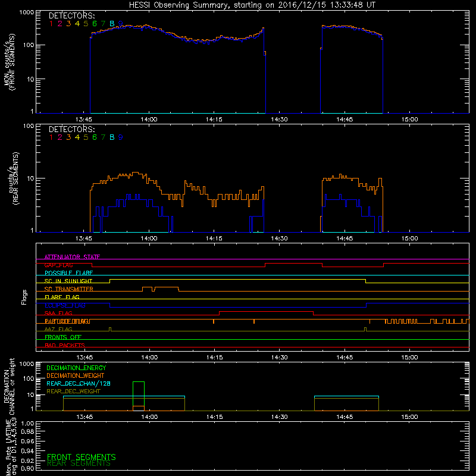Image resolution: width=476 pixels, height=476 pixels.
Task: Click the 1000 tick on front segments y-axis
Action: (27, 12)
